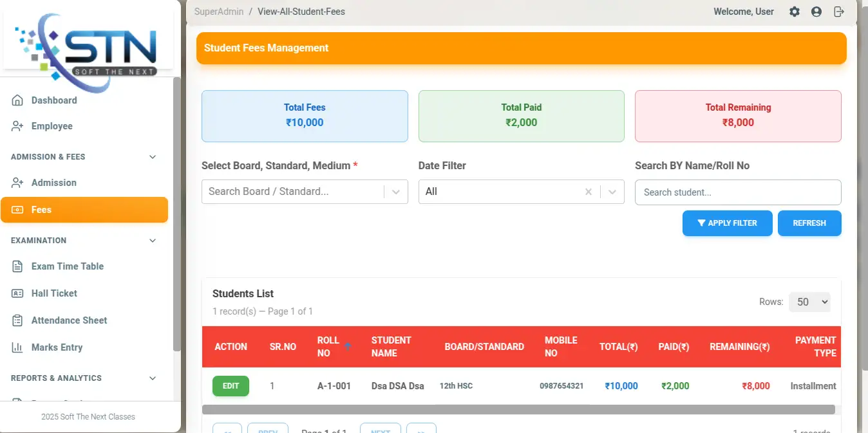This screenshot has height=433, width=868.
Task: Collapse the Examination section chevron
Action: click(x=153, y=241)
